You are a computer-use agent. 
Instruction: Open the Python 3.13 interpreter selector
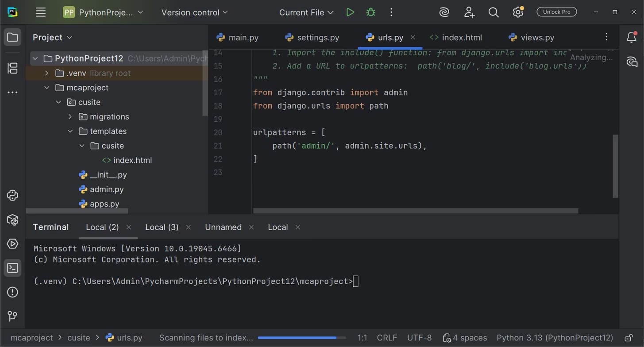pyautogui.click(x=555, y=337)
